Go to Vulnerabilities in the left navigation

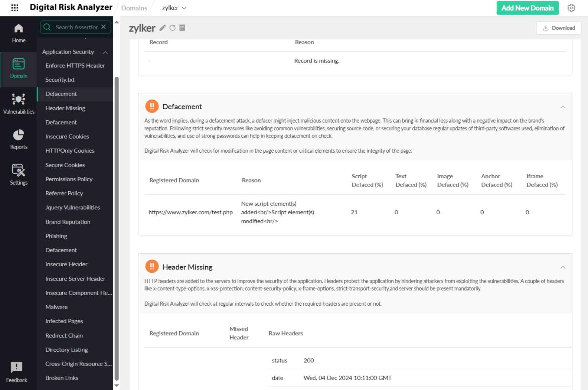pyautogui.click(x=19, y=104)
